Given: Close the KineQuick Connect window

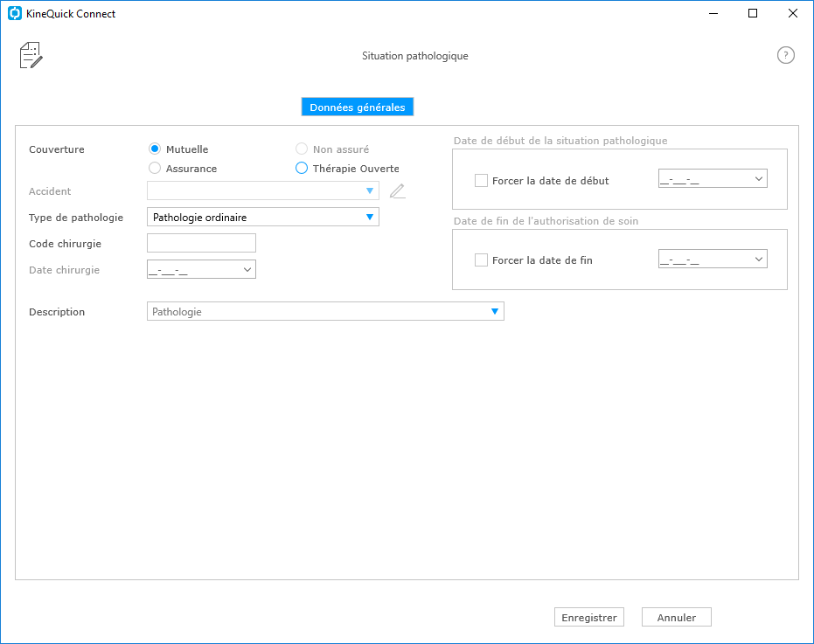Looking at the screenshot, I should (x=793, y=13).
